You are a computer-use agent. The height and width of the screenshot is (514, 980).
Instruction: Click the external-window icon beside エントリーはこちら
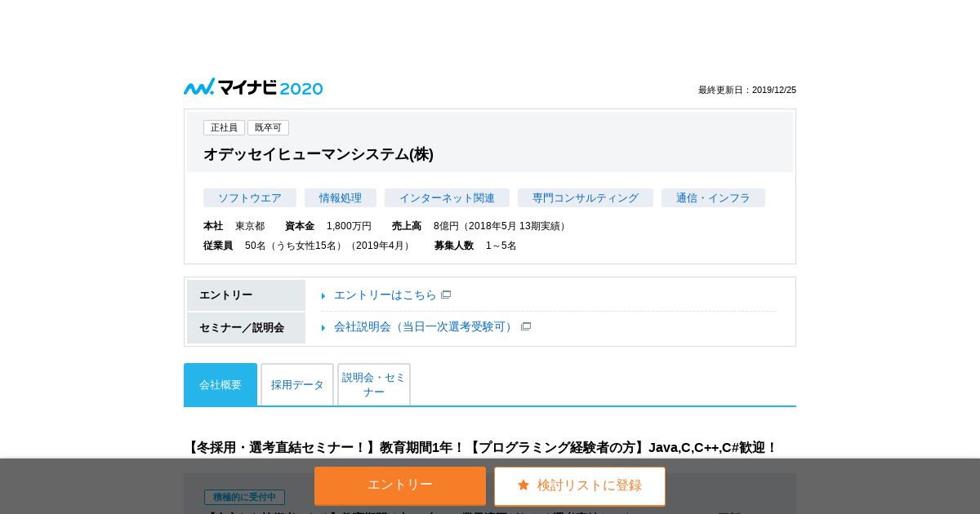pyautogui.click(x=446, y=295)
